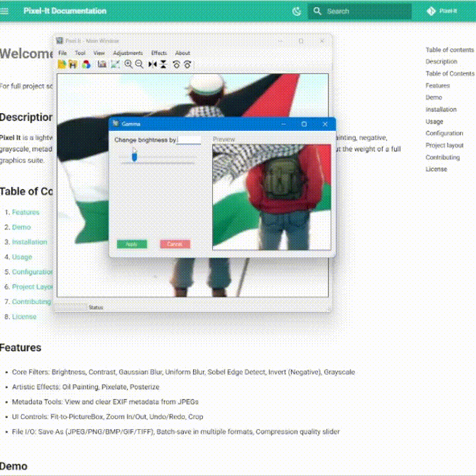Click the vertical flip icon
The height and width of the screenshot is (476, 476).
pos(163,64)
